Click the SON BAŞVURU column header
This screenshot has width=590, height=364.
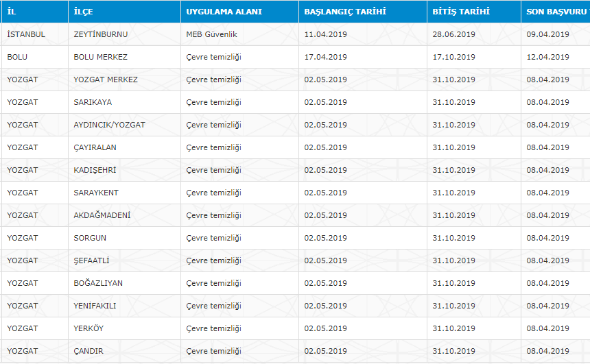point(554,12)
